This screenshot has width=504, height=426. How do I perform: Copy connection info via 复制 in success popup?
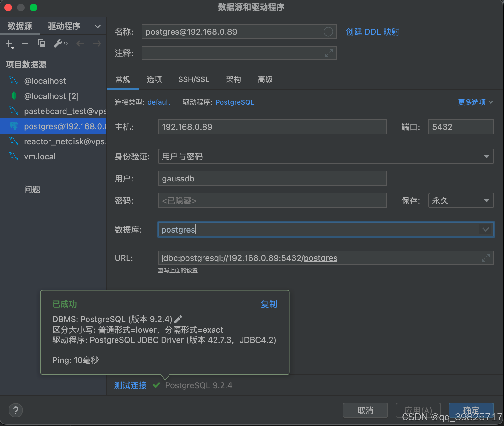pyautogui.click(x=269, y=304)
